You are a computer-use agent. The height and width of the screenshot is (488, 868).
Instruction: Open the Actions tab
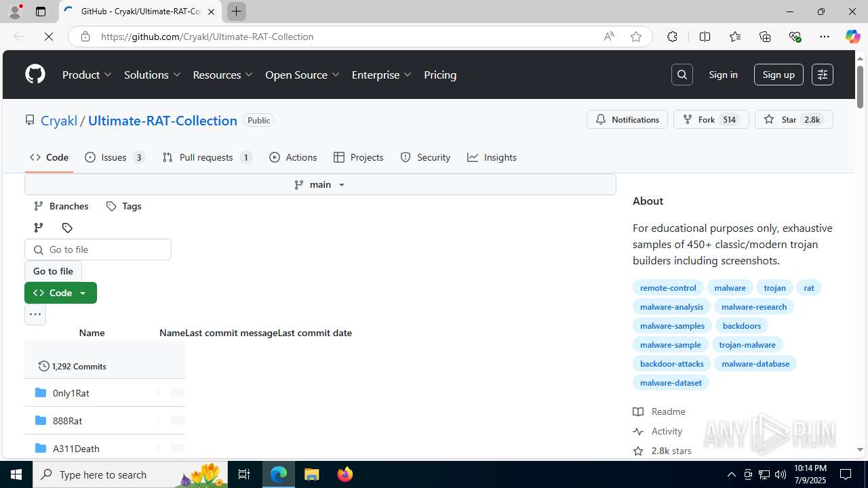coord(293,157)
